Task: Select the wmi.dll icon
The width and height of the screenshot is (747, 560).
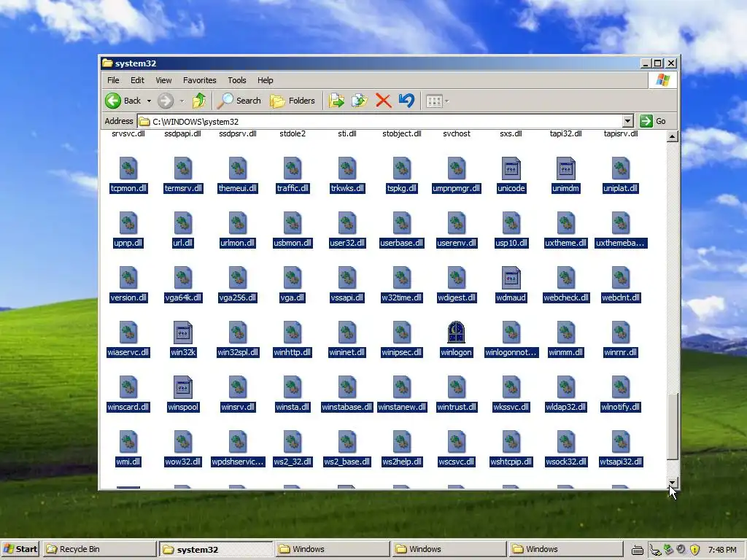Action: pyautogui.click(x=128, y=442)
